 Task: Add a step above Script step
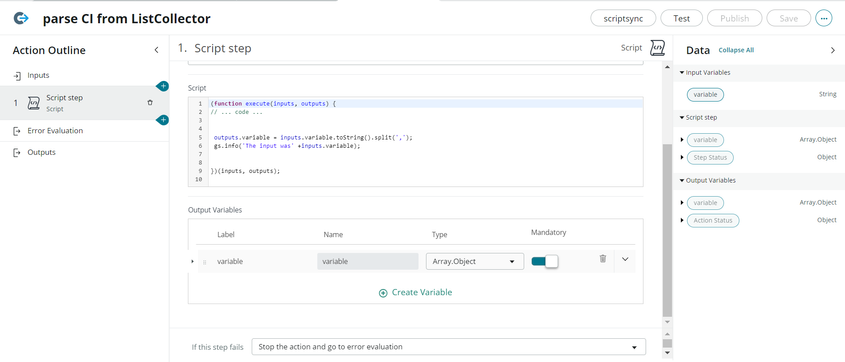[x=163, y=86]
